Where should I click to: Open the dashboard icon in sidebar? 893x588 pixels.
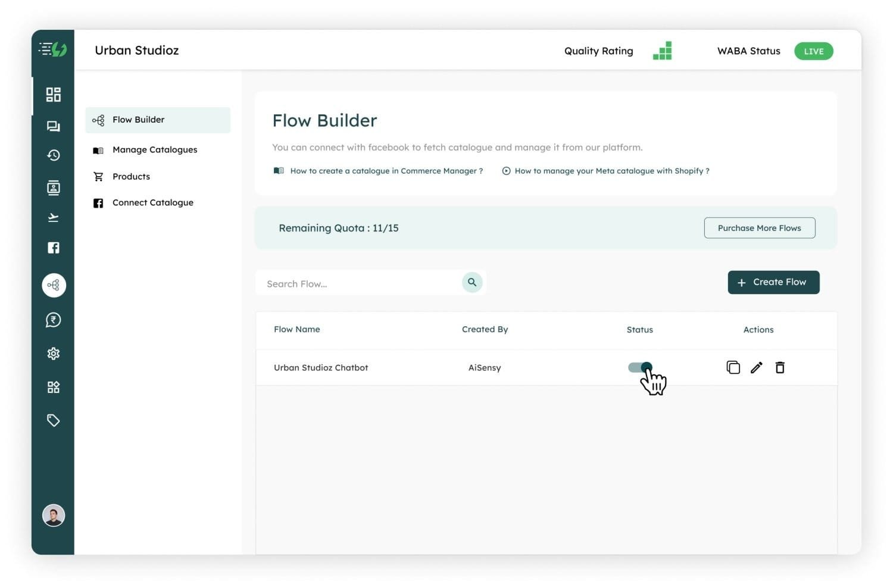(54, 95)
